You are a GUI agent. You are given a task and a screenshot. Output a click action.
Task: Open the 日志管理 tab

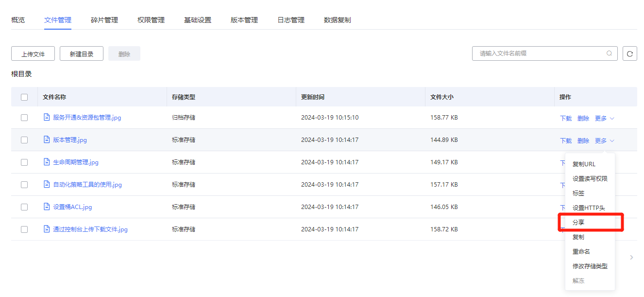pyautogui.click(x=291, y=20)
